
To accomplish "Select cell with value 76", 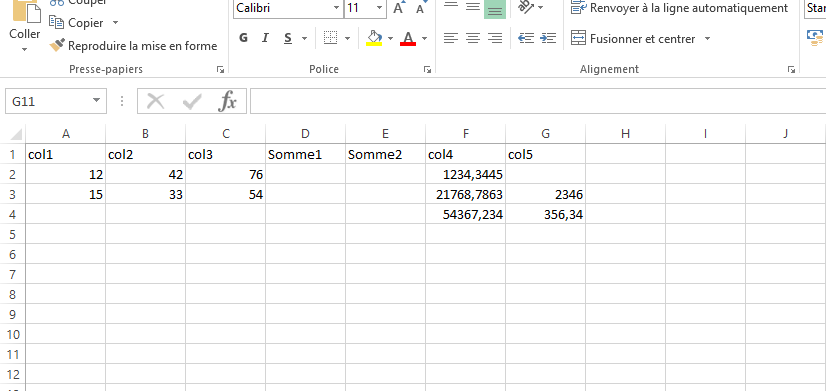I will coord(225,174).
